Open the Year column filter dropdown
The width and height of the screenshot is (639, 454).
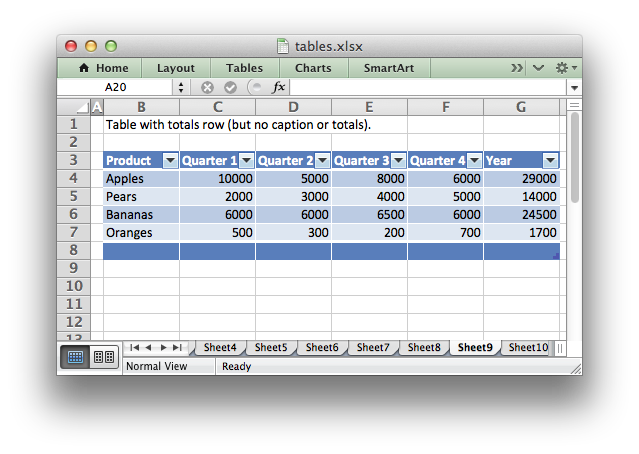(550, 160)
